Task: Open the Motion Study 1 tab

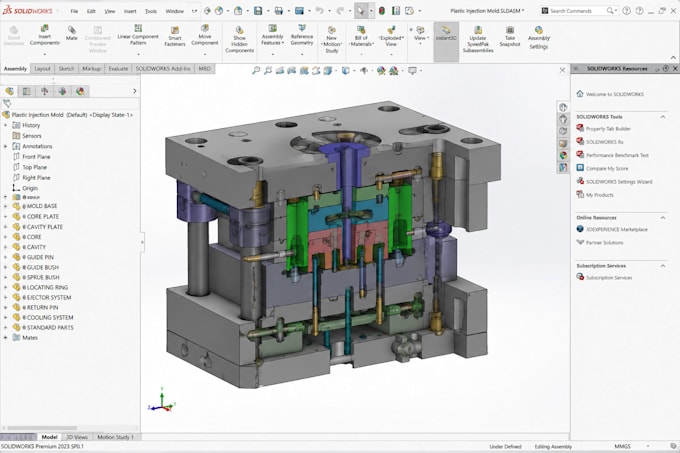Action: pyautogui.click(x=115, y=437)
